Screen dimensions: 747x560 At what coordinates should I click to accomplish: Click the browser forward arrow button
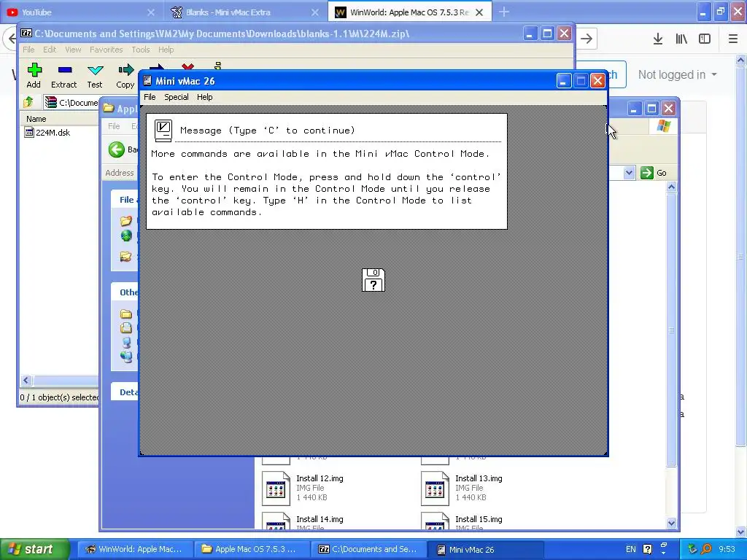(587, 39)
